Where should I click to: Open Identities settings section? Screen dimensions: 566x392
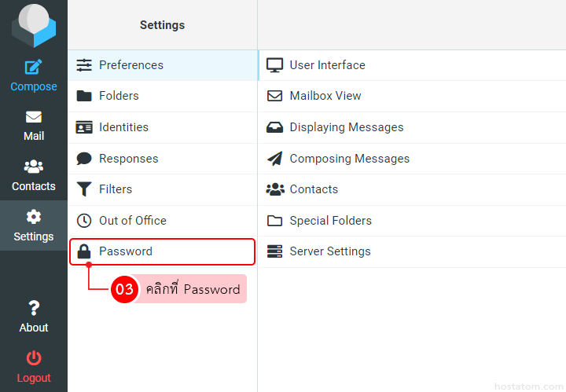click(123, 127)
